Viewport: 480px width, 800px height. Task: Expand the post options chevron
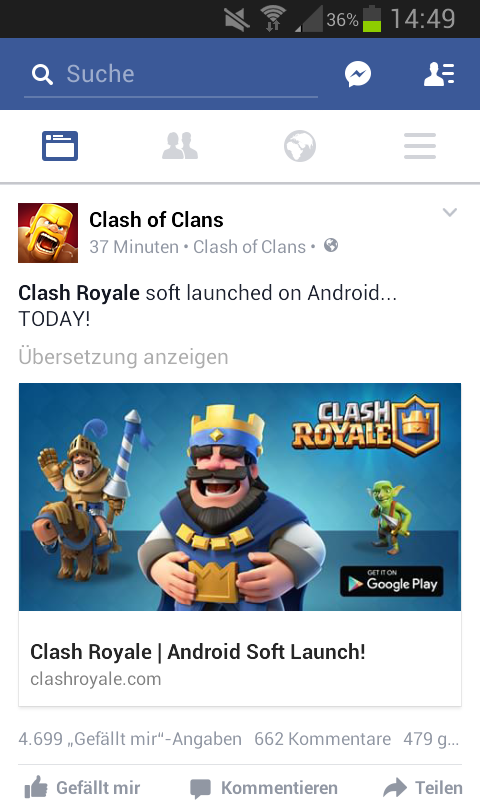(449, 212)
